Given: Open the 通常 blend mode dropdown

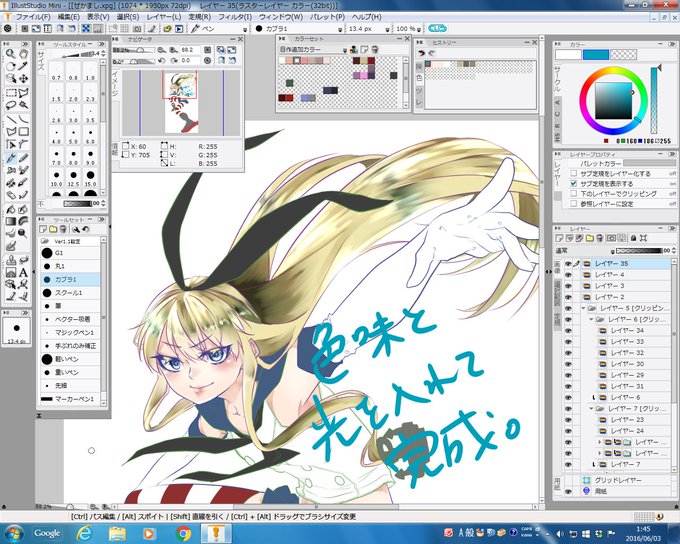Looking at the screenshot, I should (x=612, y=251).
